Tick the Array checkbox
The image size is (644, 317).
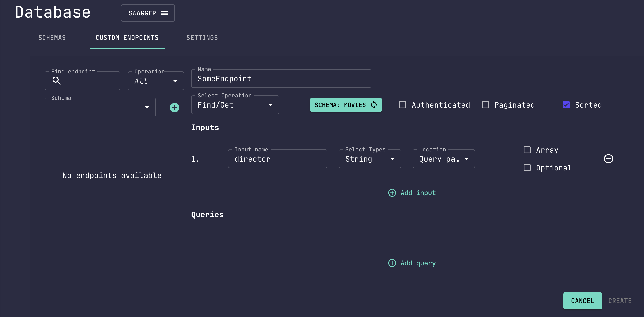click(x=527, y=150)
